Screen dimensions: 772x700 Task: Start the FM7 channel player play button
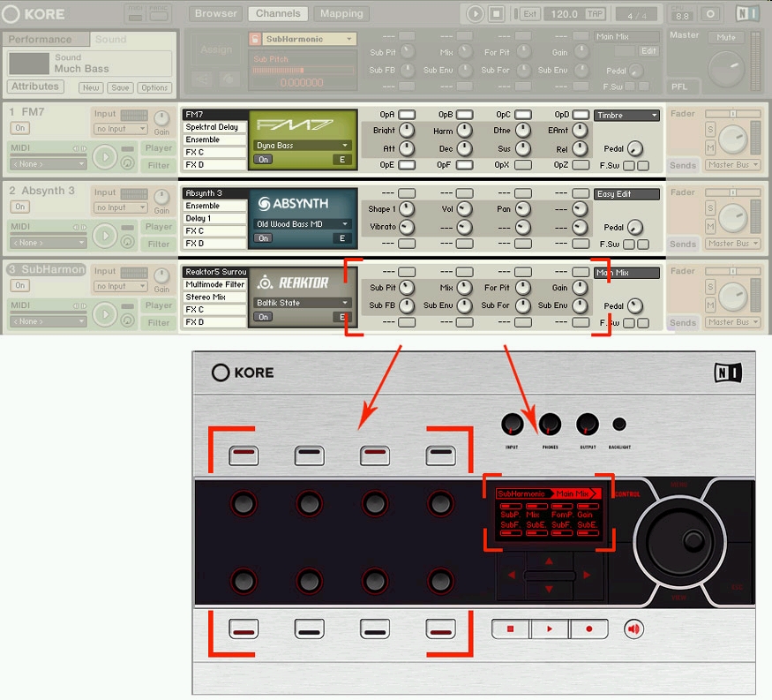105,157
